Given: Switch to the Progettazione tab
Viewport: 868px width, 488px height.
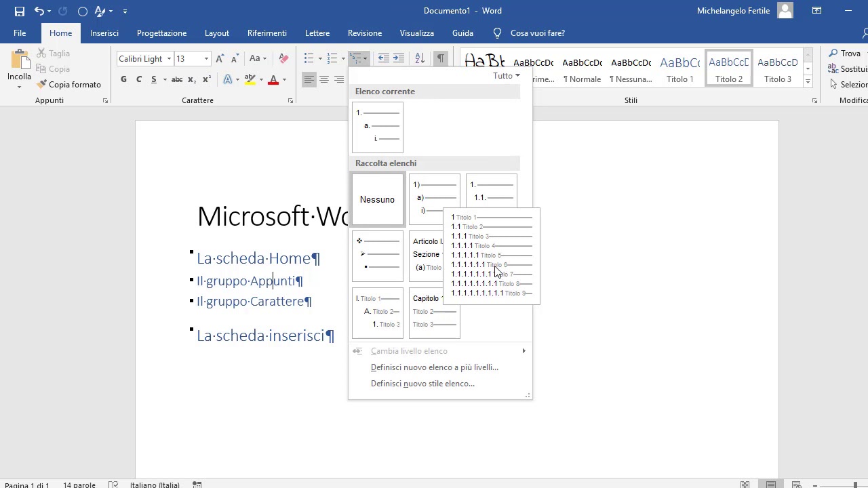Looking at the screenshot, I should (161, 33).
